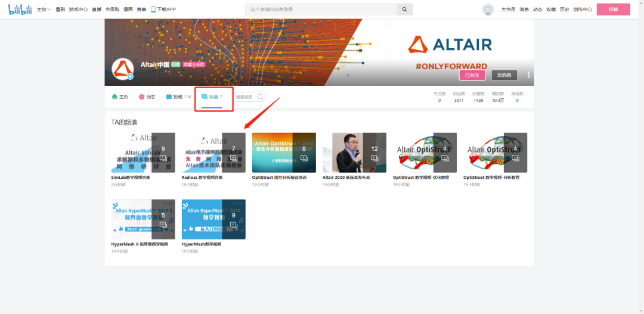Click the header search input field
The height and width of the screenshot is (314, 644).
[321, 10]
